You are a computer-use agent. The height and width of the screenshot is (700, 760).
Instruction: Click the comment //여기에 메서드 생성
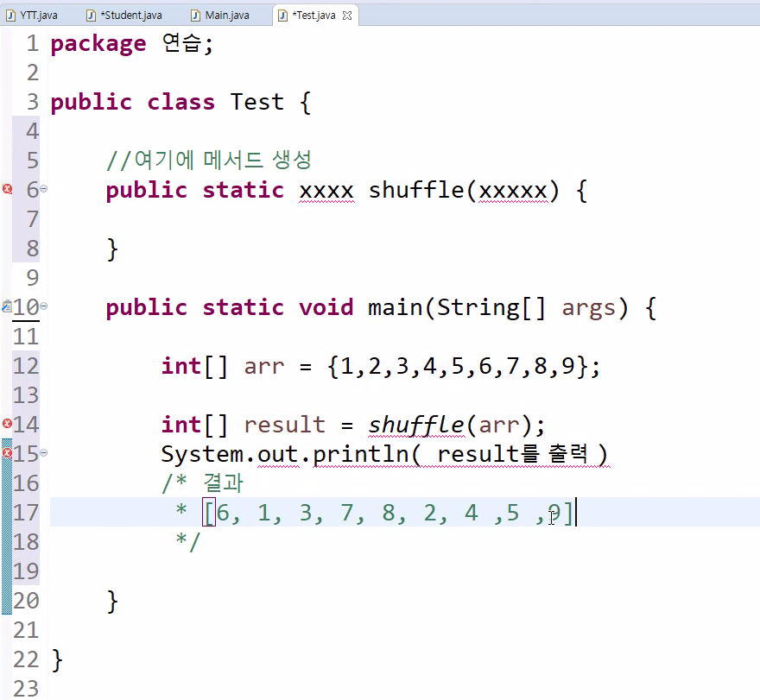209,161
